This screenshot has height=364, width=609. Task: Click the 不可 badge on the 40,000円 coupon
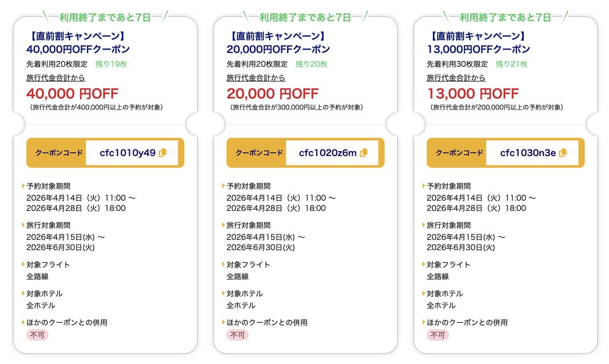coord(38,335)
